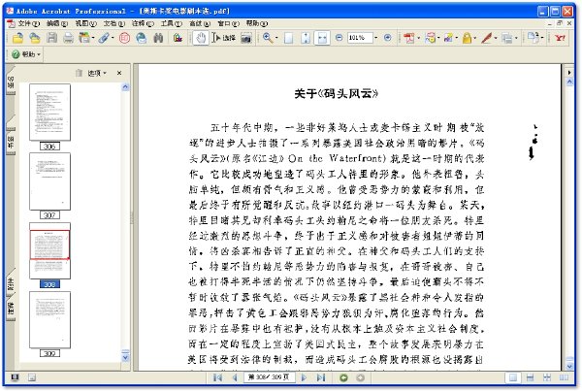Viewport: 582px width, 392px height.
Task: Click the Open folder toolbar icon
Action: pos(17,38)
